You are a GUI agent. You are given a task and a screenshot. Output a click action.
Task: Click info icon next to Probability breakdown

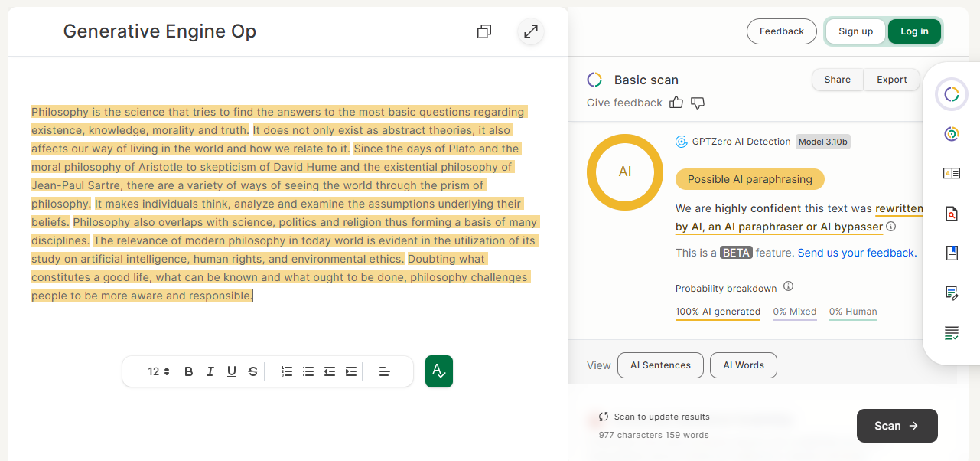788,287
